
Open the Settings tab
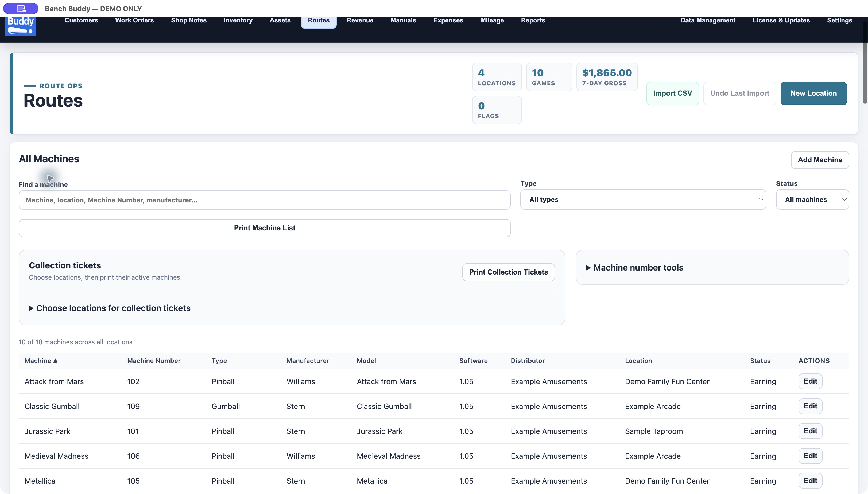[x=839, y=20]
